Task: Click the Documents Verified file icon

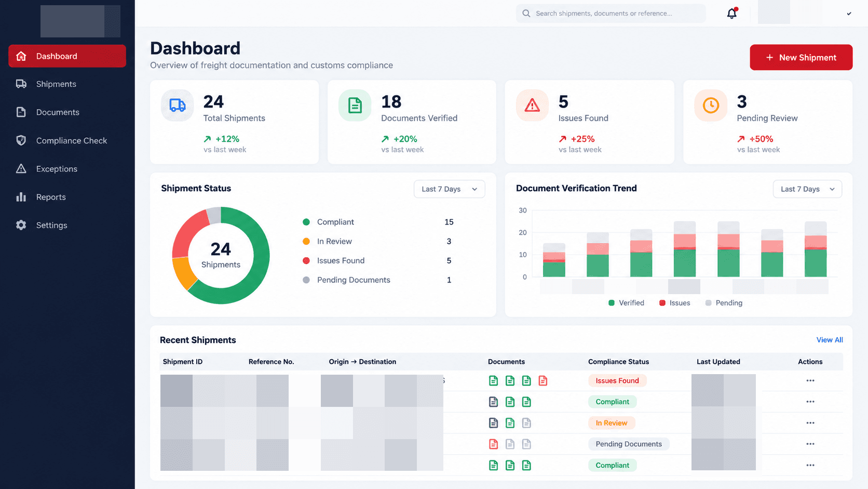Action: (355, 105)
